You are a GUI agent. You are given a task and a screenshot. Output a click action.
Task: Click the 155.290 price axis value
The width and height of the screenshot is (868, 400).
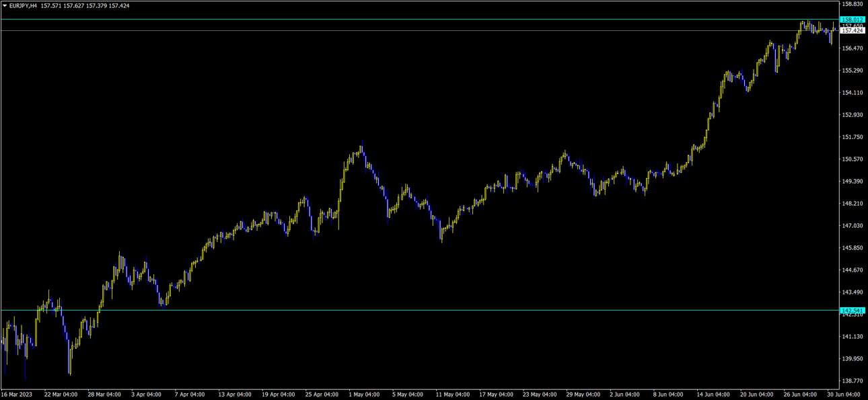[853, 71]
